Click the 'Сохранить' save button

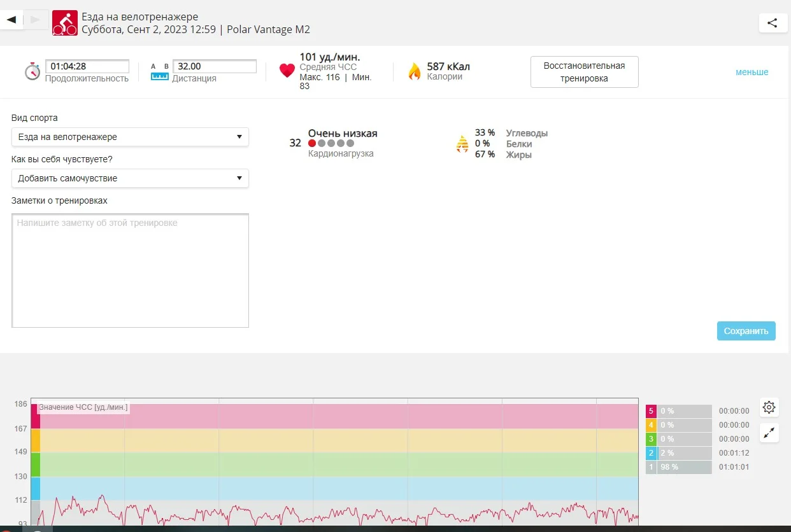(746, 331)
